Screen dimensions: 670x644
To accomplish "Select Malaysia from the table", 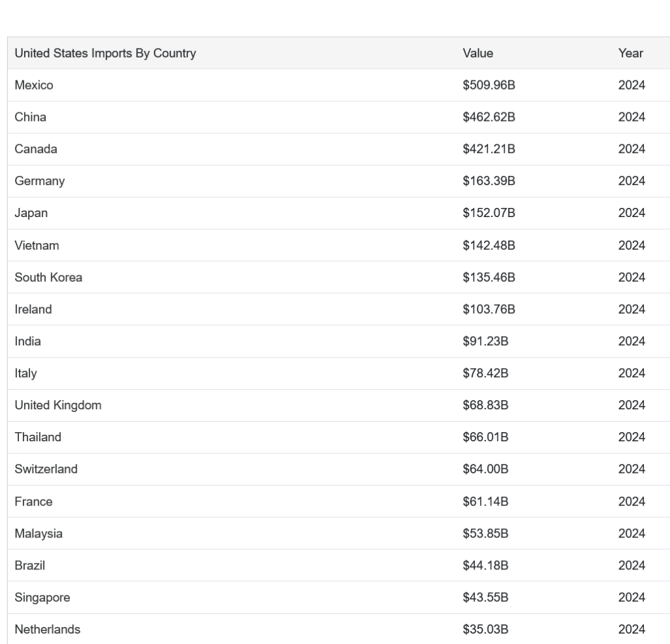I will pyautogui.click(x=39, y=534).
